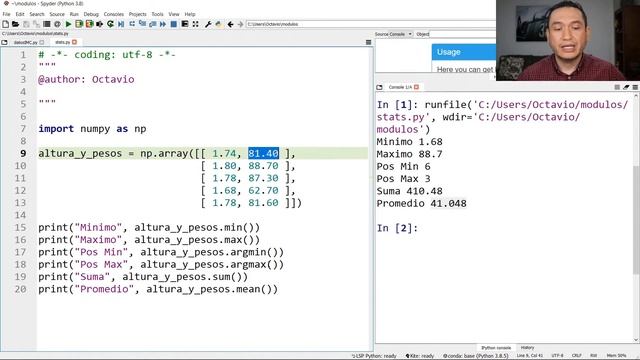Screen dimensions: 640x360
Task: Open the Projects menu
Action: click(138, 14)
